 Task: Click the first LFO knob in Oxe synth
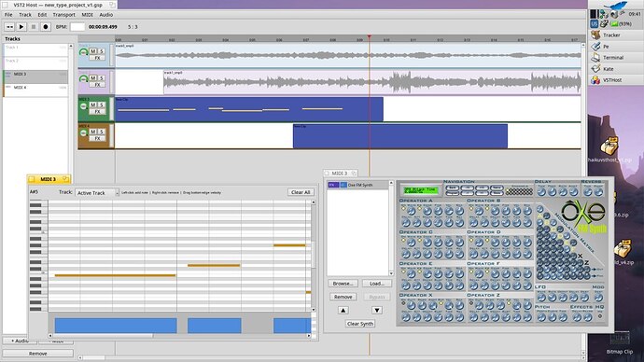[541, 298]
